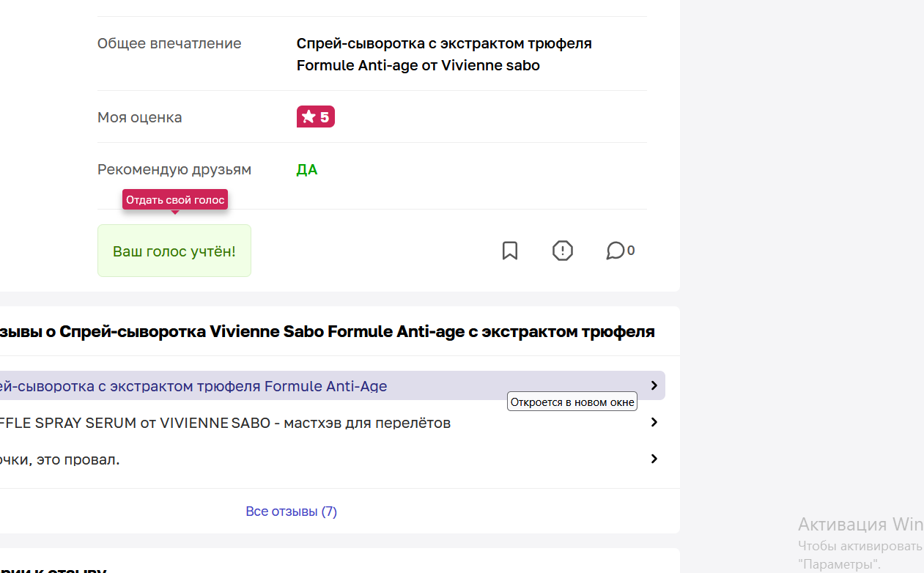Image resolution: width=924 pixels, height=573 pixels.
Task: Expand chevron on the Formule Anti-Age row
Action: click(x=654, y=385)
